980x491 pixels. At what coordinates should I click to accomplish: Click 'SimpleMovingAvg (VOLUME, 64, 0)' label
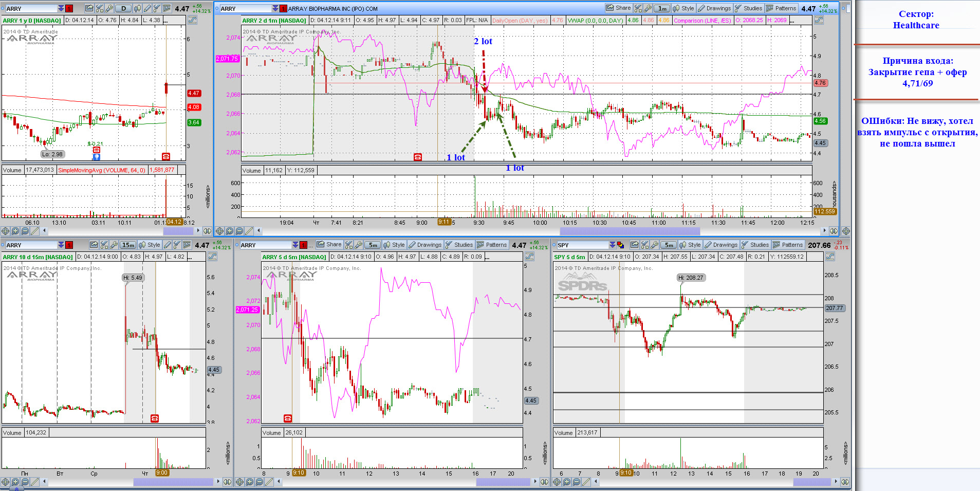click(101, 170)
